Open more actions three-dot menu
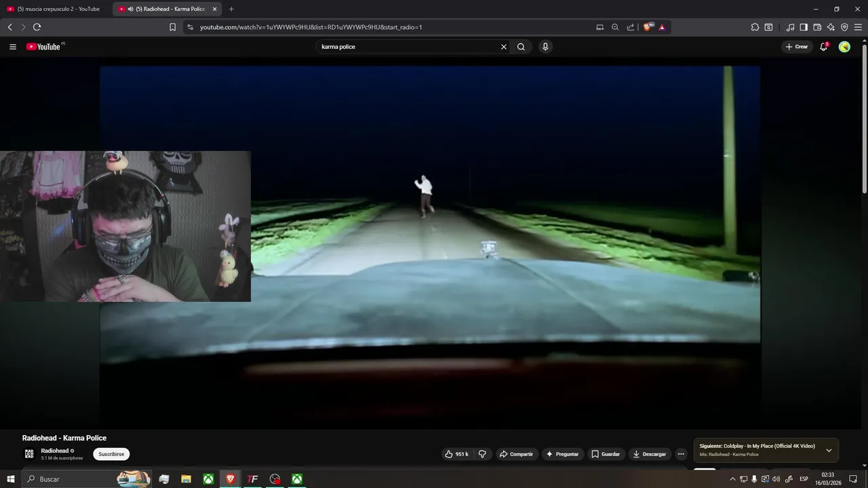Viewport: 868px width, 488px height. tap(681, 454)
